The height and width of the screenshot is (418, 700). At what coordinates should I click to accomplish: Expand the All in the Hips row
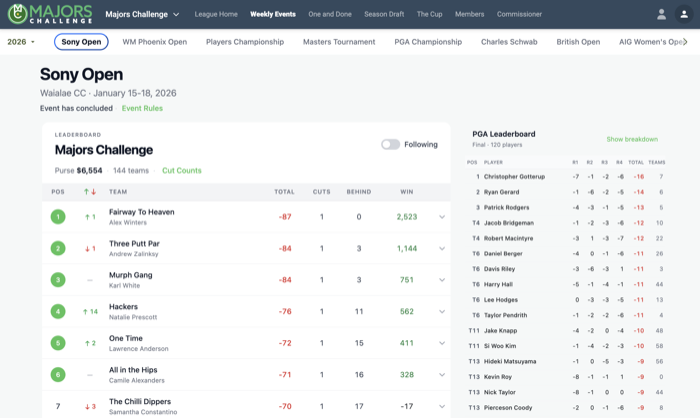[442, 375]
